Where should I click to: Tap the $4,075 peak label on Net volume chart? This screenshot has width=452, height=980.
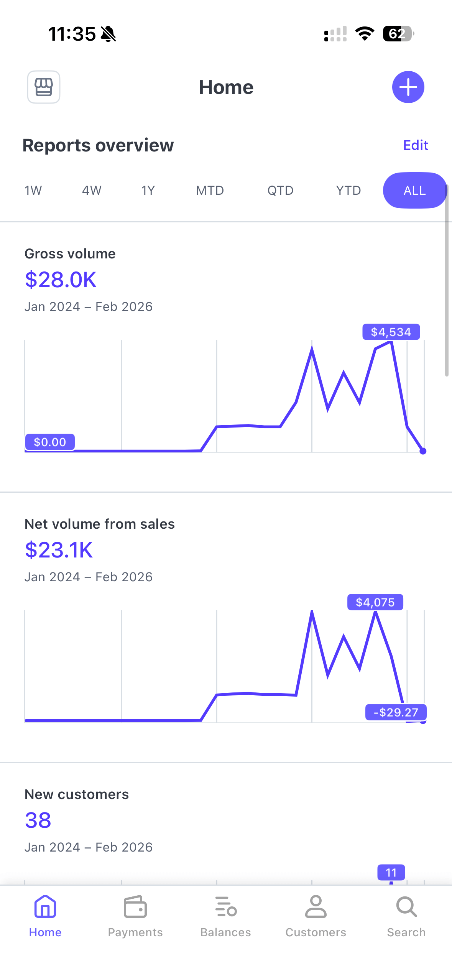375,602
